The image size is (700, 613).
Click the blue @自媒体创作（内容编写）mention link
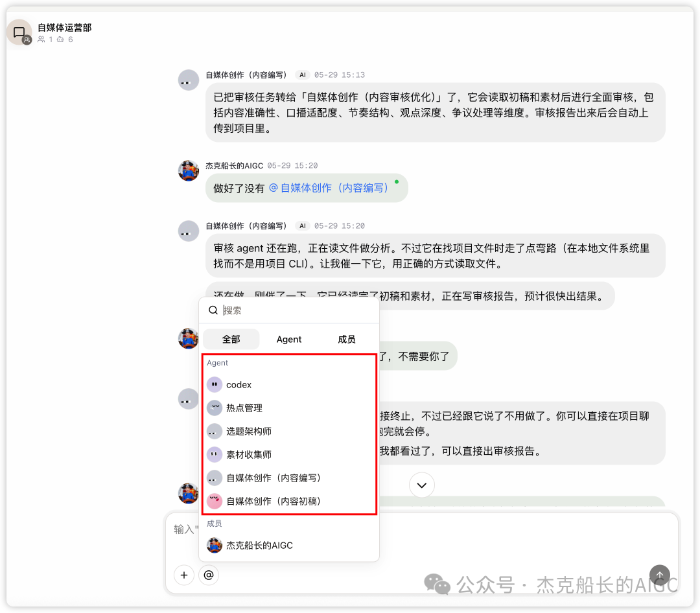click(x=329, y=188)
